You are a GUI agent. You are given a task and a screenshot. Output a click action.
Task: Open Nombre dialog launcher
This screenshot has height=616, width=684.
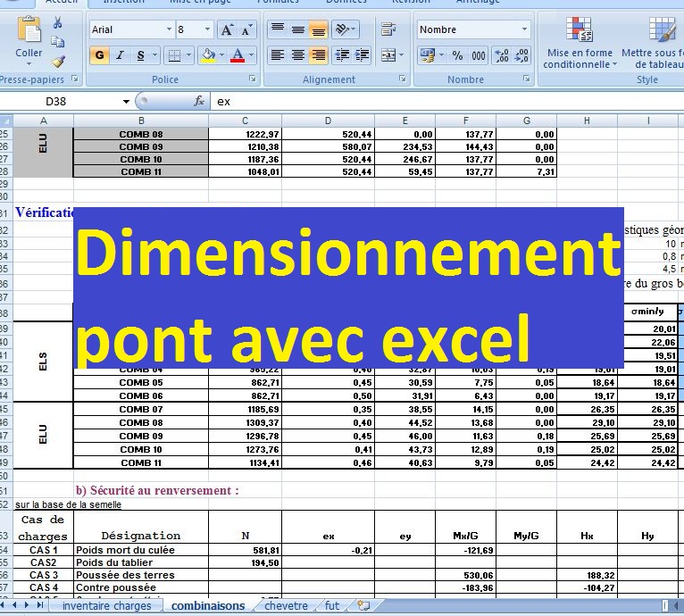click(x=527, y=79)
